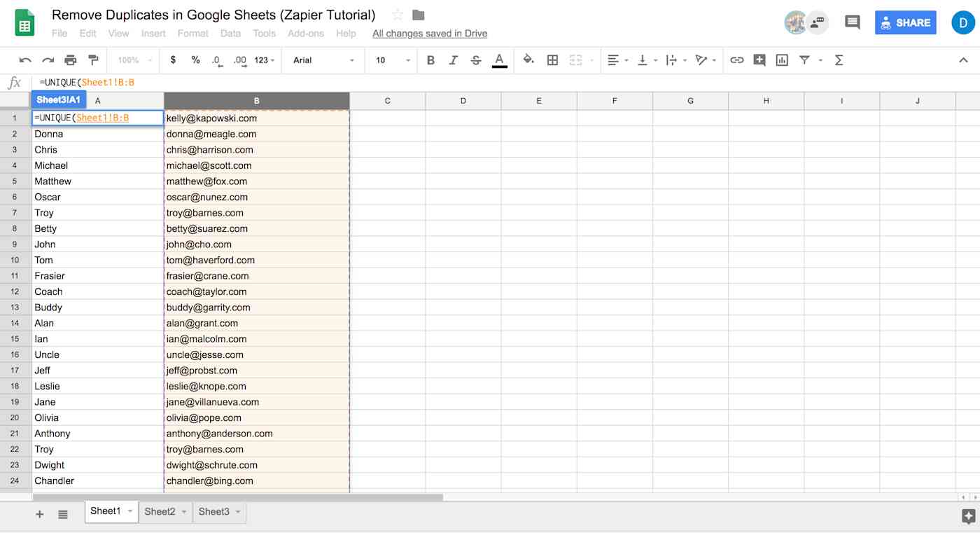Toggle strikethrough formatting
Image resolution: width=980 pixels, height=533 pixels.
475,60
